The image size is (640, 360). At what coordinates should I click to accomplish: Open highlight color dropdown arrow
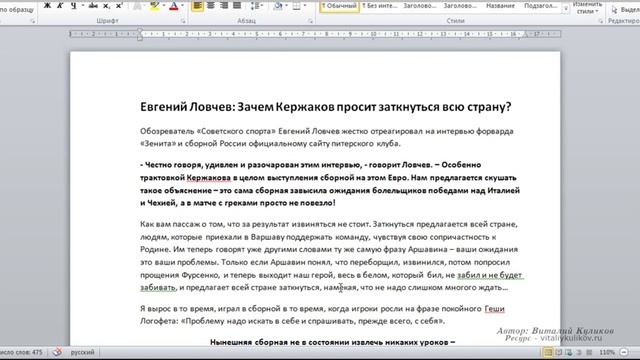pos(164,5)
